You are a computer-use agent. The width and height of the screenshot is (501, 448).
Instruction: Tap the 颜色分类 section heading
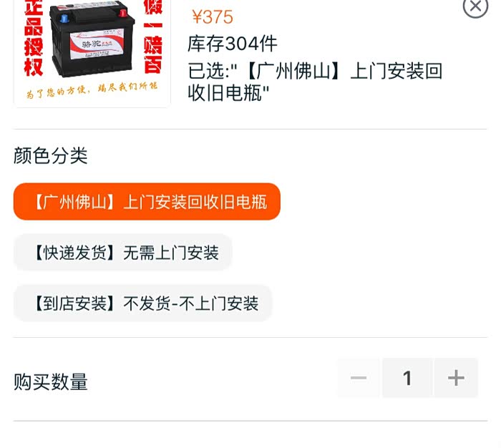coord(51,155)
